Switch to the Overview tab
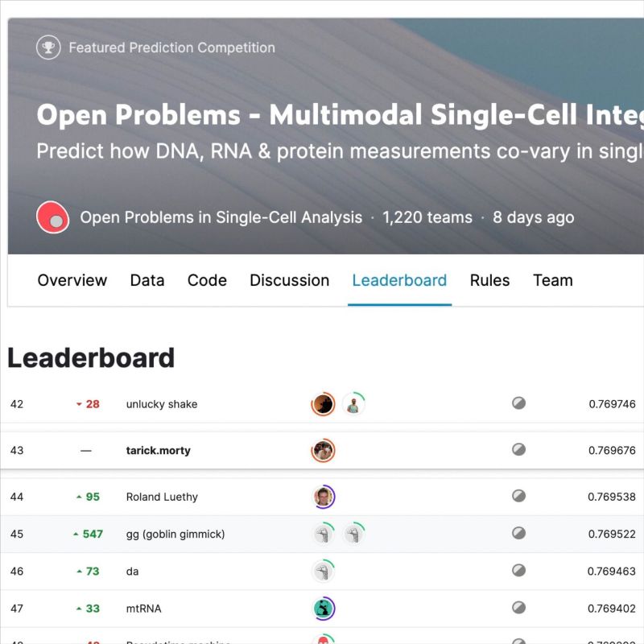 coord(72,280)
